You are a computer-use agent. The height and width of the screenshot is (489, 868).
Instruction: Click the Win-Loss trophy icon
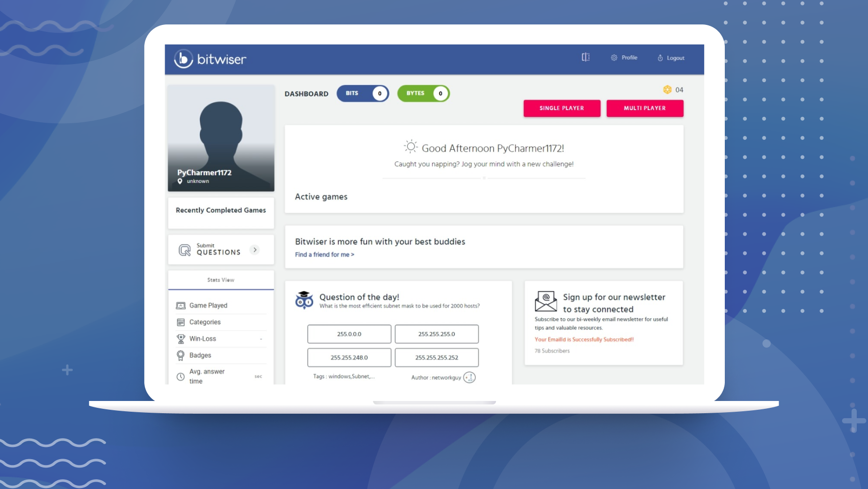pos(180,338)
